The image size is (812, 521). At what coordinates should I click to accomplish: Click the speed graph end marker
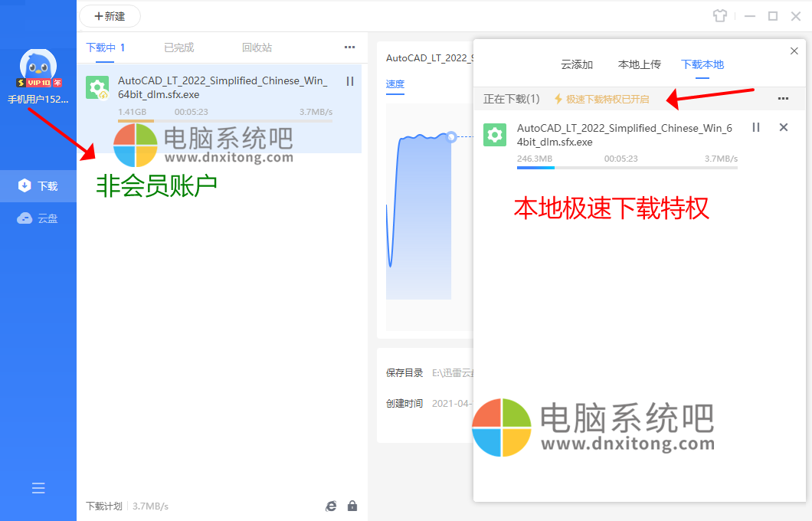pos(451,136)
